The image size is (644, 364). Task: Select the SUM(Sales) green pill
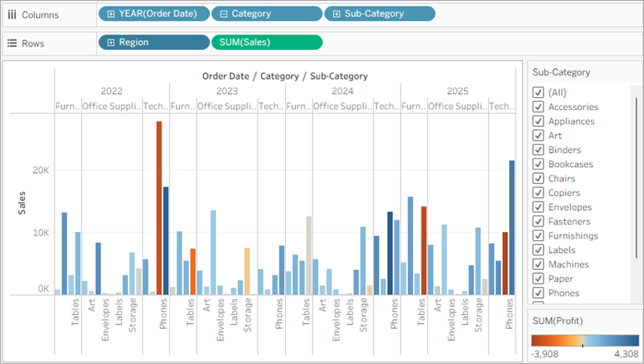[266, 43]
